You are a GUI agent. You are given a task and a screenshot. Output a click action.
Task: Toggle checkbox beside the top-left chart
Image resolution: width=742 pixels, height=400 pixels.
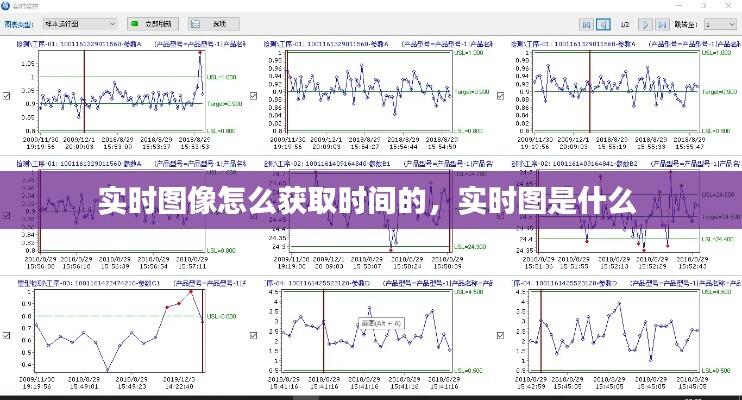click(x=7, y=95)
